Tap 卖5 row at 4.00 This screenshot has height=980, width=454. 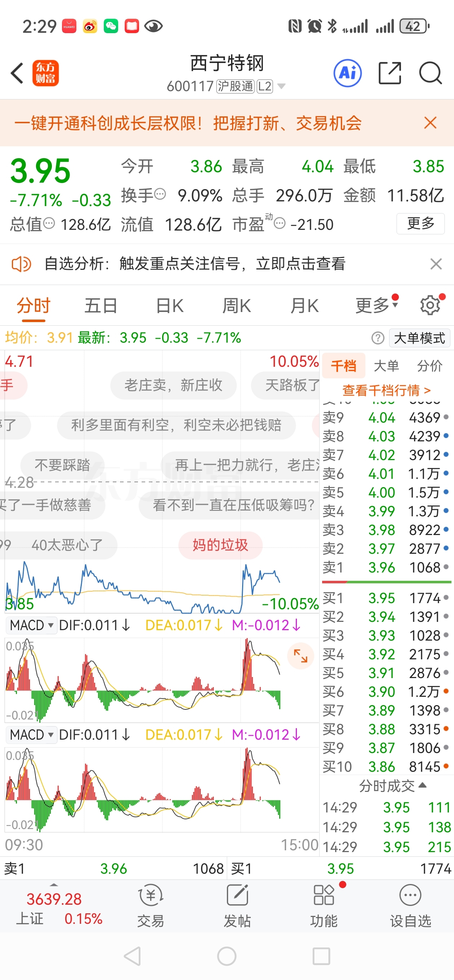pos(386,492)
